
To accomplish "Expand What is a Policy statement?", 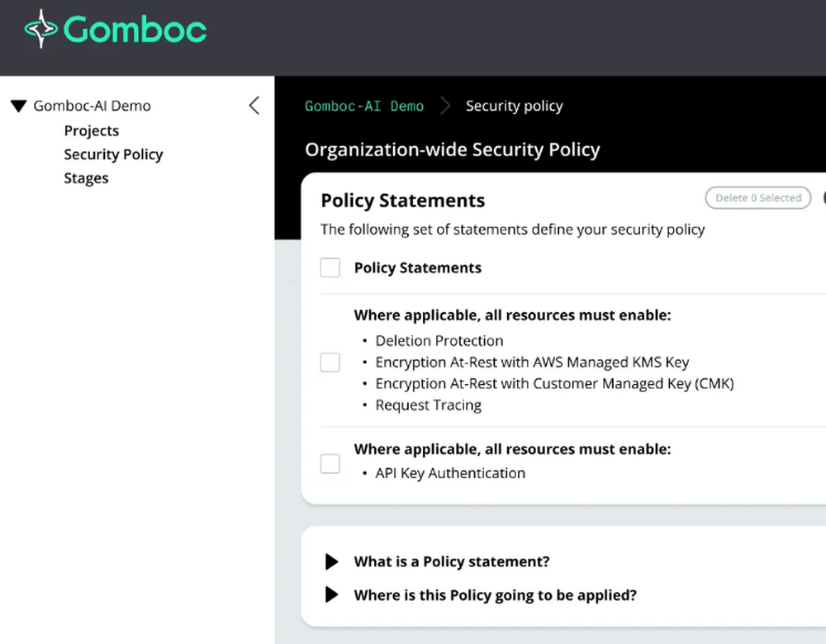I will point(331,562).
